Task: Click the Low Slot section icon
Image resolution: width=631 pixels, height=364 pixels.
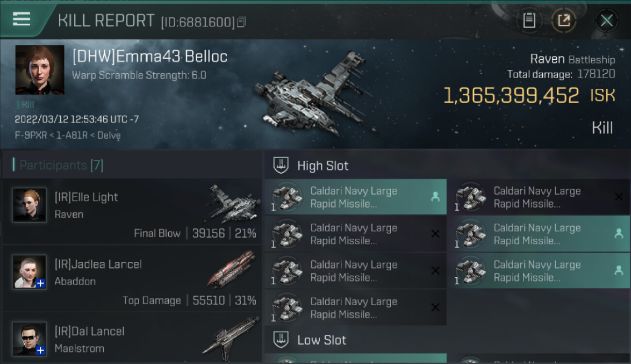Action: pyautogui.click(x=281, y=340)
